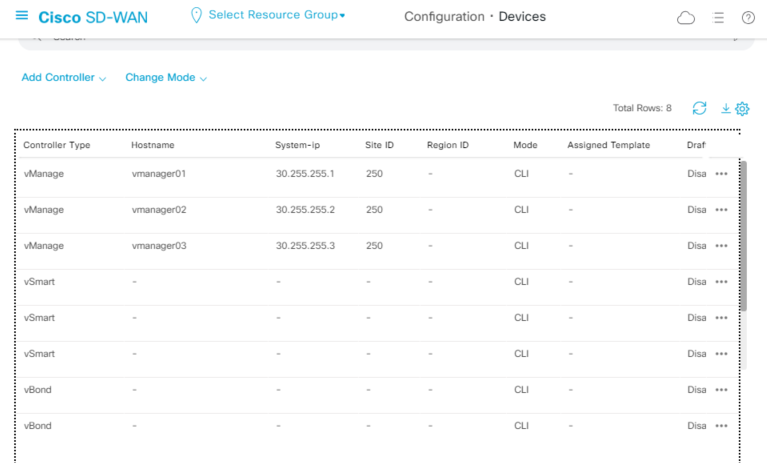The height and width of the screenshot is (463, 767).
Task: Sort by Hostname column header
Action: [x=153, y=145]
